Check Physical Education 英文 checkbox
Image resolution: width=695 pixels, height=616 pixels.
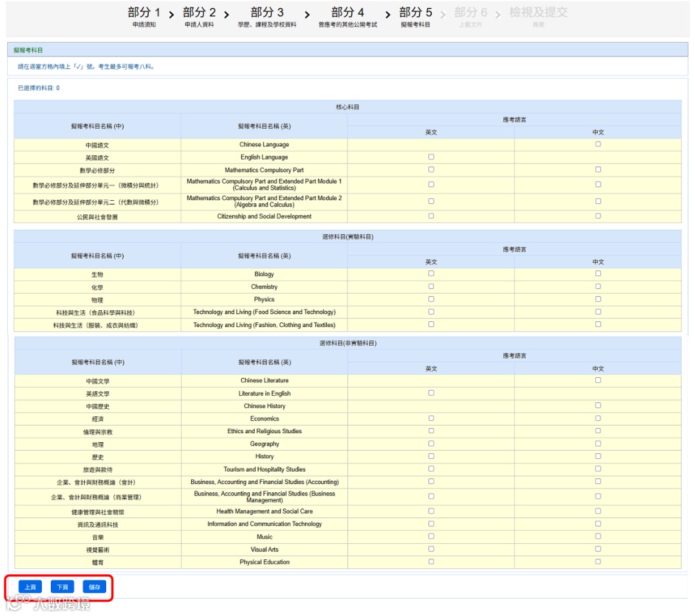(x=431, y=561)
